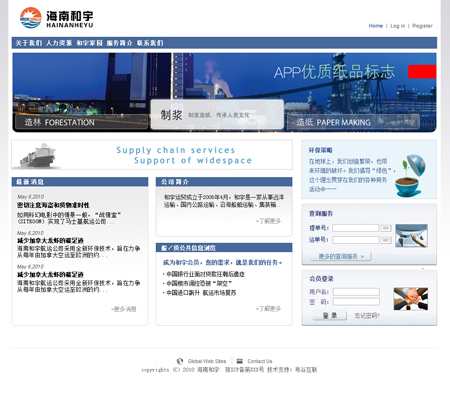Open the Register link
The image size is (450, 398).
[422, 26]
